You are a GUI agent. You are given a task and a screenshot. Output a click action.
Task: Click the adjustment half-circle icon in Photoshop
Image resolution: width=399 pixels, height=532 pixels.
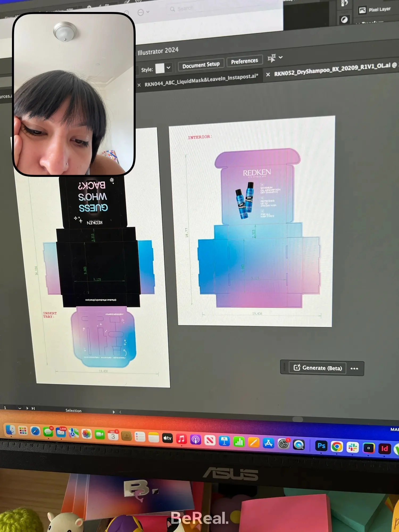(x=344, y=20)
